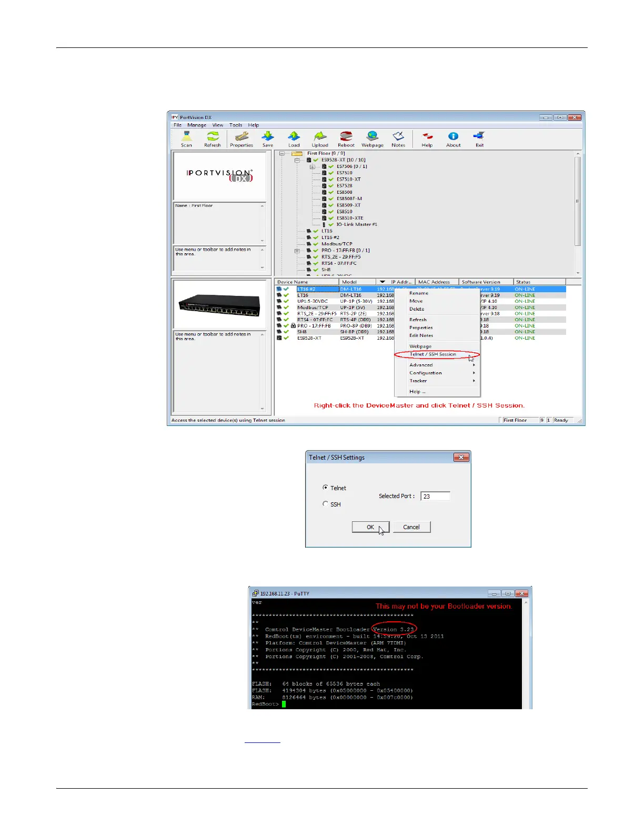Image resolution: width=644 pixels, height=834 pixels.
Task: Click the Scan toolbar icon in PortVision DX
Action: [x=186, y=139]
